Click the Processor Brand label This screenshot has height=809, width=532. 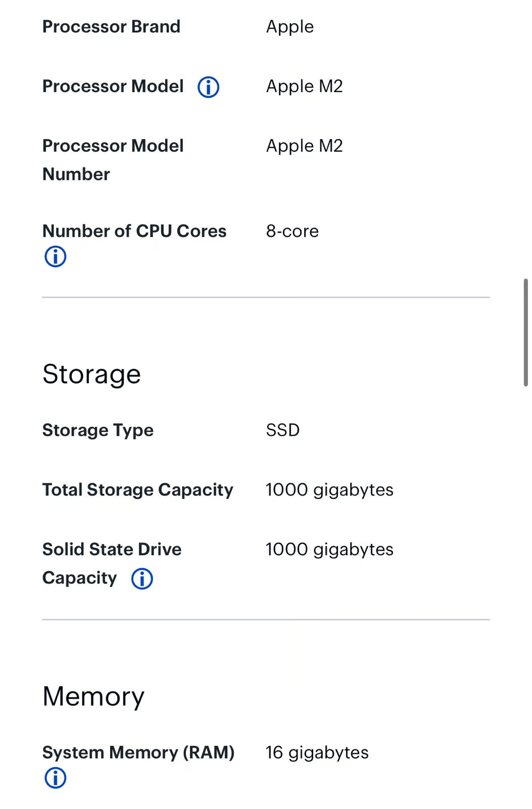coord(112,27)
